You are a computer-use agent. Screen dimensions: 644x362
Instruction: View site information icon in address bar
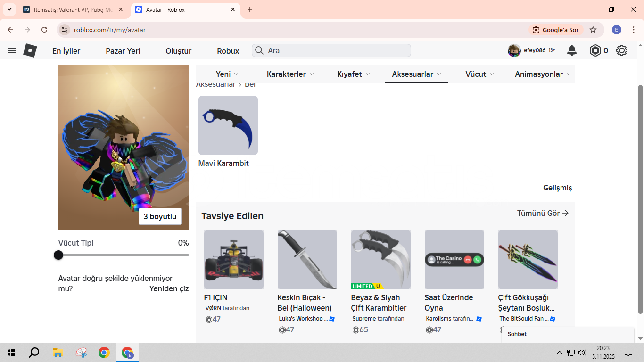(x=65, y=30)
